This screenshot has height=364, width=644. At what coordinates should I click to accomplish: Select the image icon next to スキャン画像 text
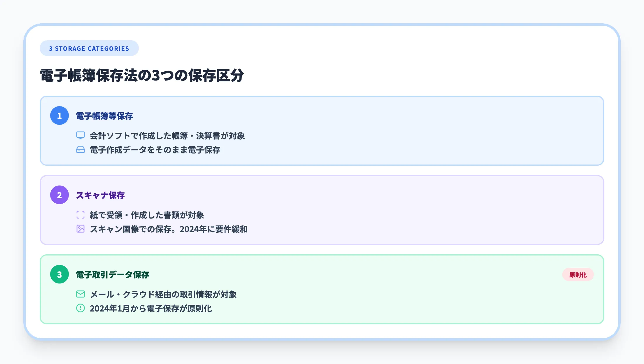tap(80, 229)
